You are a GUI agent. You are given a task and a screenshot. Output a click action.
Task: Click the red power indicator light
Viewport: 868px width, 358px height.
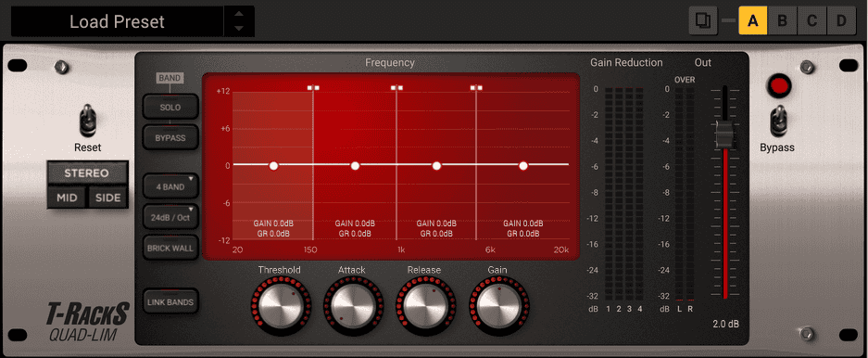pyautogui.click(x=779, y=86)
